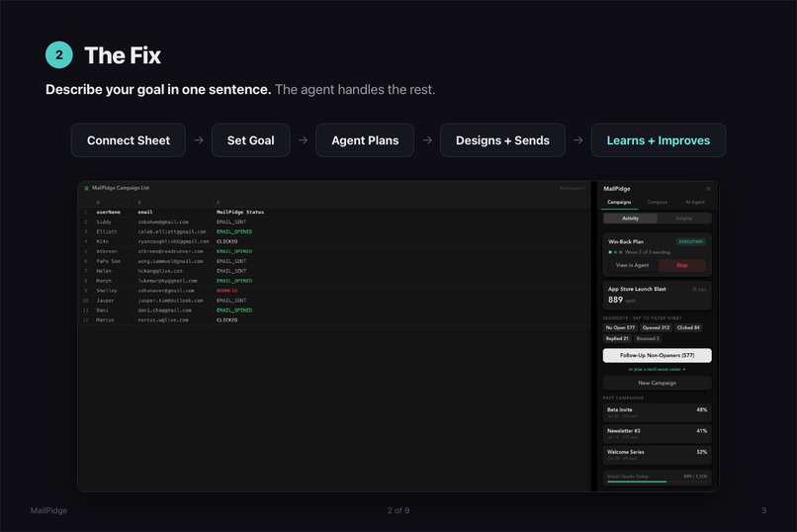Click View in Agent on Win-Back Plan

click(x=632, y=265)
